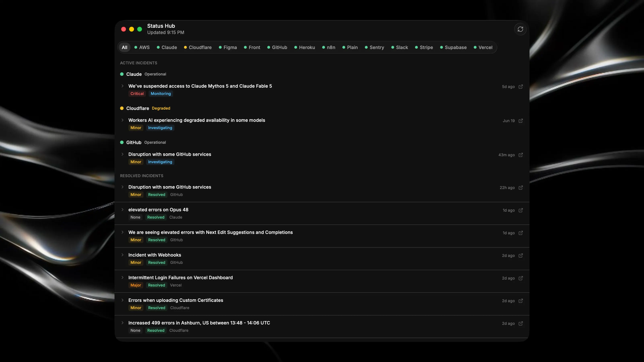Expand the elevated errors on Opus 48 row
This screenshot has height=362, width=644.
point(123,210)
